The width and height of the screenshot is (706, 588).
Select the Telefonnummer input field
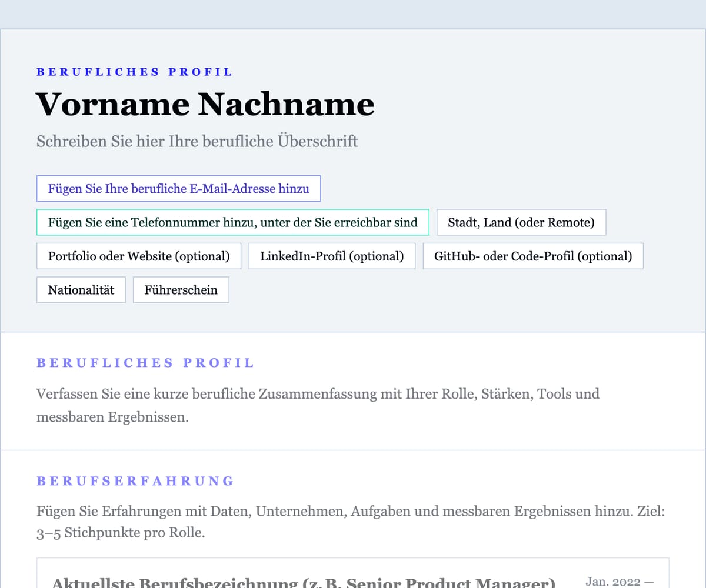coord(233,222)
